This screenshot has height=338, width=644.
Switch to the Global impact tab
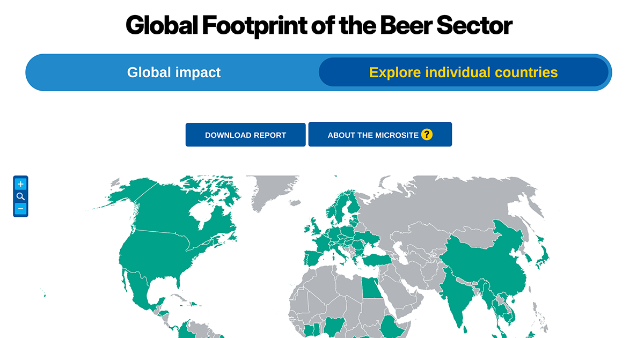point(173,72)
